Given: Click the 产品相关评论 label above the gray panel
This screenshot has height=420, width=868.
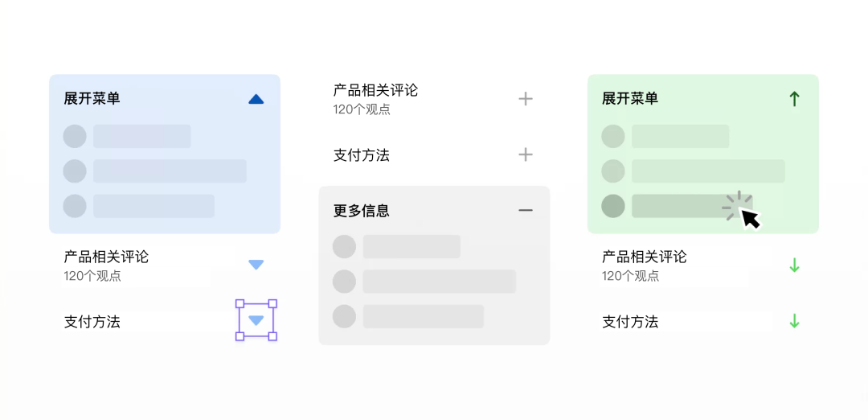Looking at the screenshot, I should point(375,90).
